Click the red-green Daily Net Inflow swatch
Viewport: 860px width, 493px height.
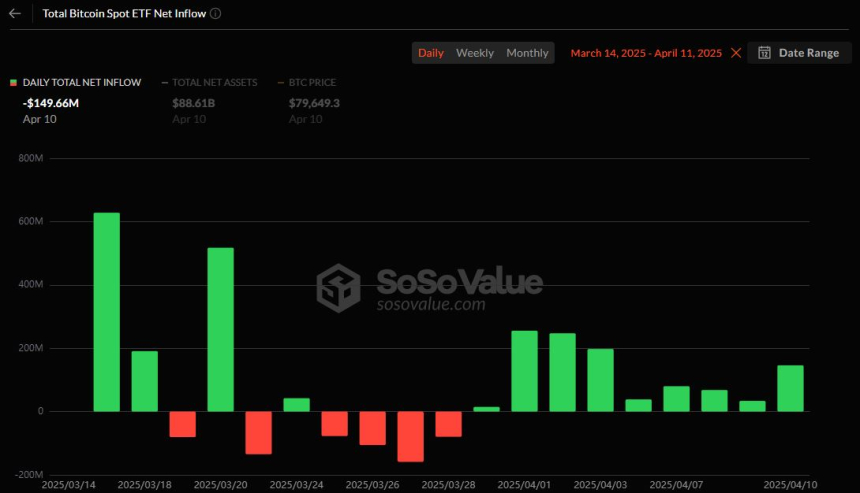click(x=13, y=83)
